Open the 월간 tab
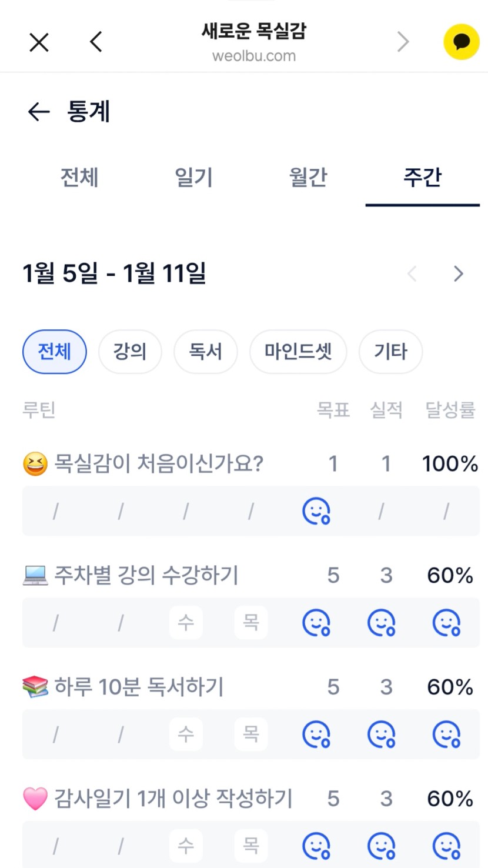Image resolution: width=488 pixels, height=868 pixels. click(308, 178)
